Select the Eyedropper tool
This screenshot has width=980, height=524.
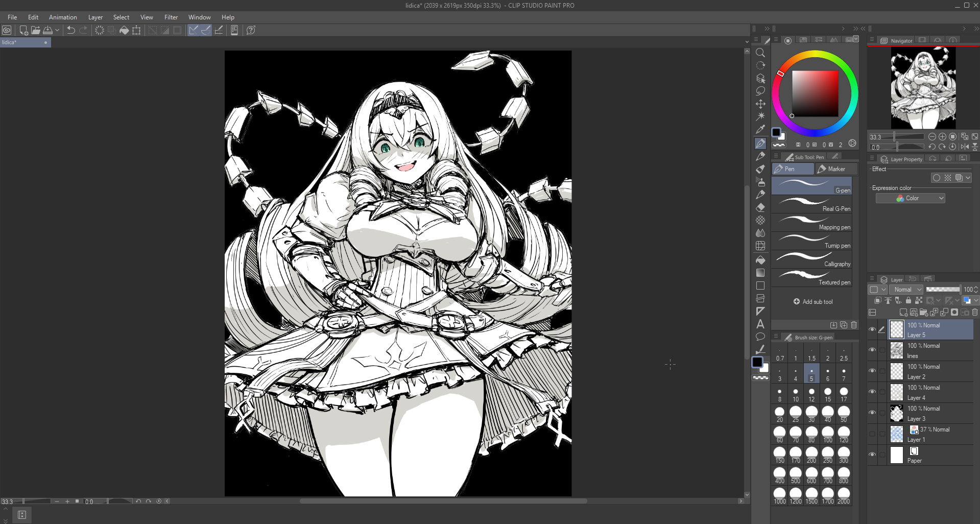pos(760,129)
